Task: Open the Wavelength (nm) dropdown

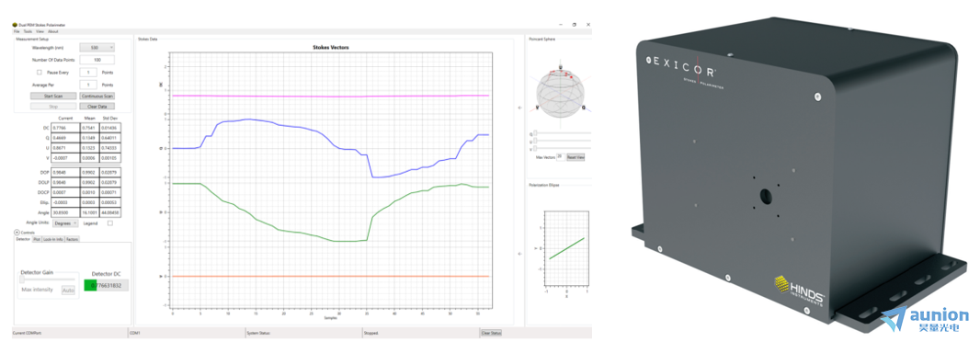Action: coord(97,48)
